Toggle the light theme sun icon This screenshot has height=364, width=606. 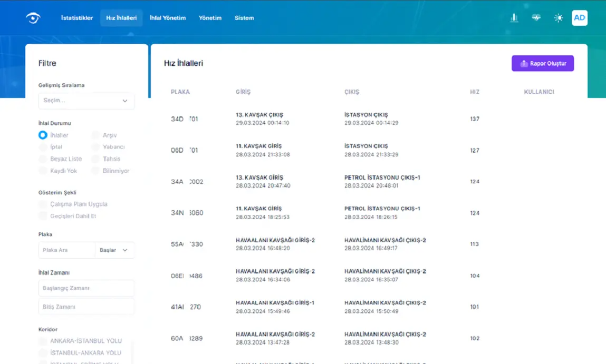tap(558, 18)
